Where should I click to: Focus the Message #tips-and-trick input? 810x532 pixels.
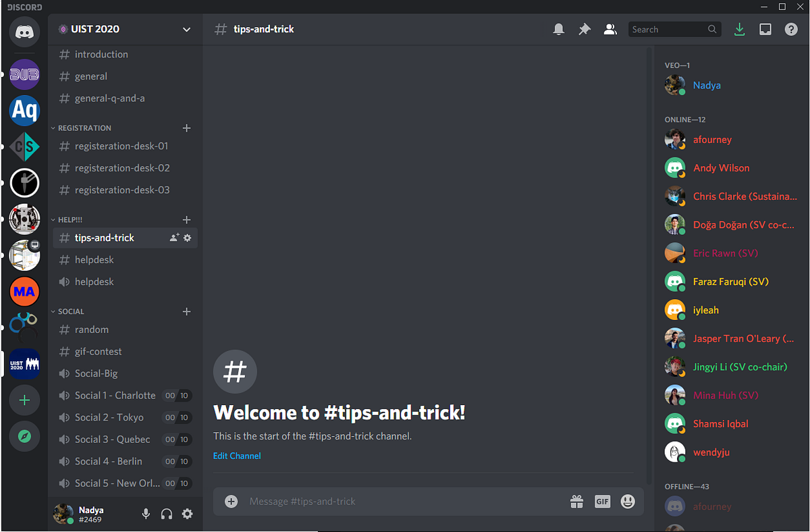[405, 501]
